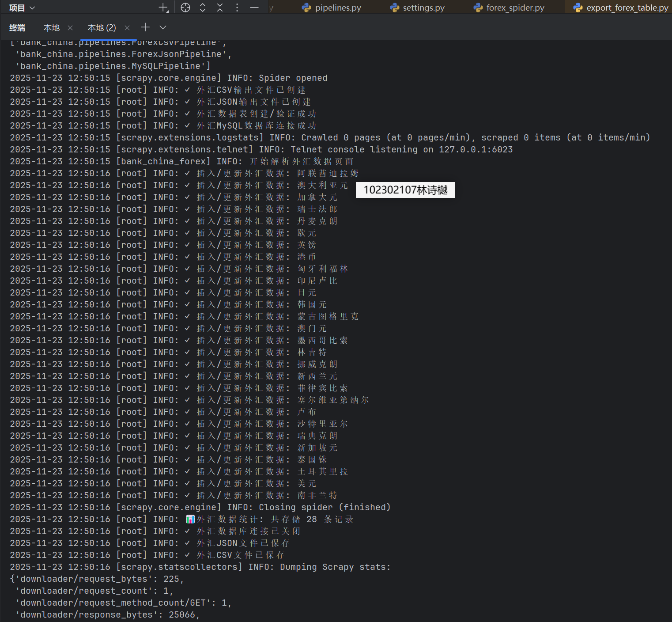The width and height of the screenshot is (672, 622).
Task: Click the 终端 panel title
Action: [x=17, y=27]
